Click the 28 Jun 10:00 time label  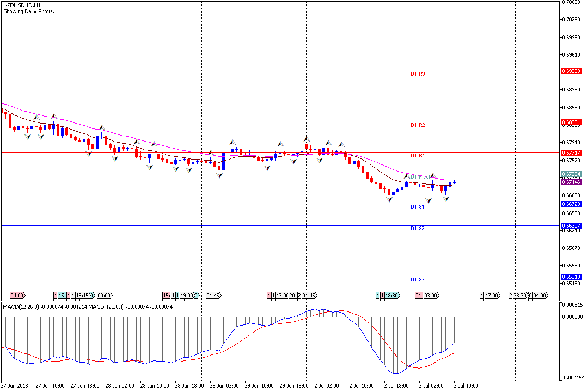click(155, 385)
